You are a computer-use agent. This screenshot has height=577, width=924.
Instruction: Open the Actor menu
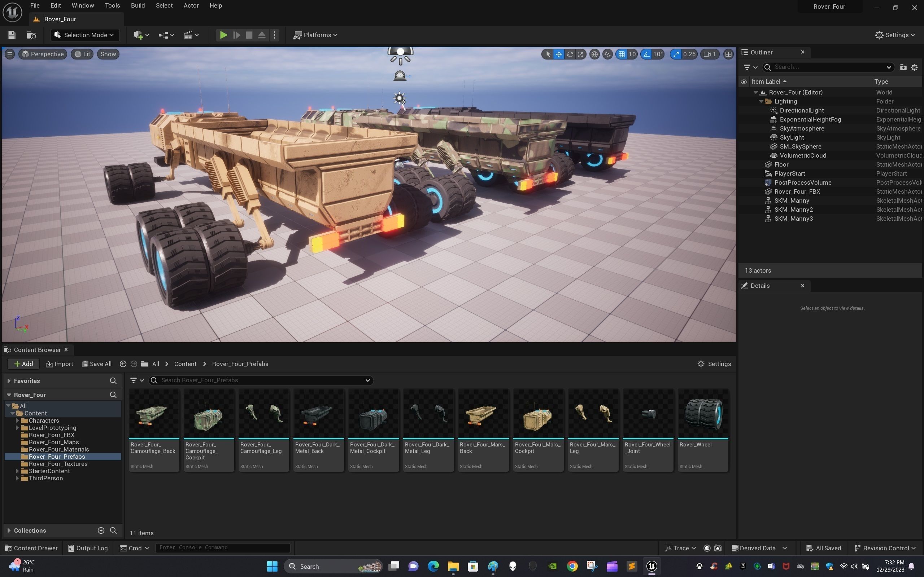point(191,5)
